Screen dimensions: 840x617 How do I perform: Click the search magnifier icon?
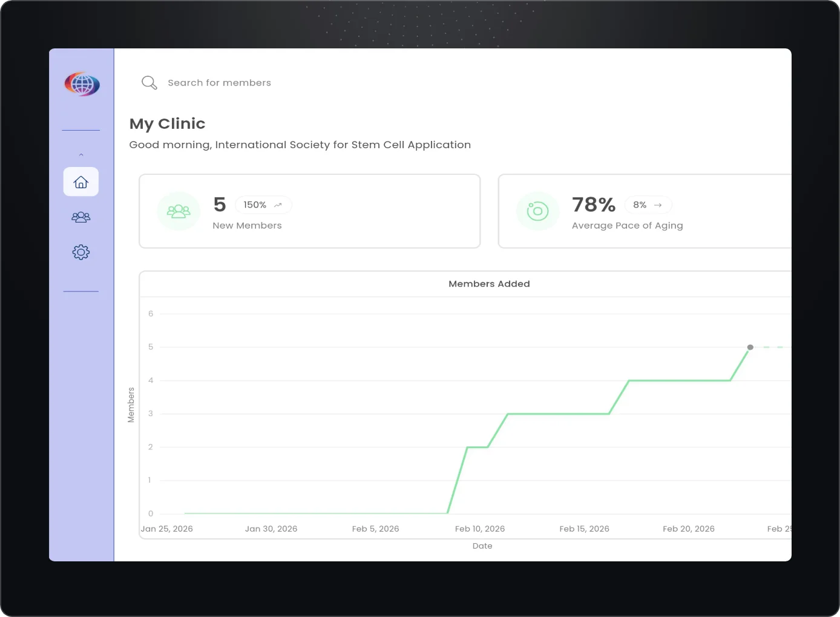(x=149, y=83)
